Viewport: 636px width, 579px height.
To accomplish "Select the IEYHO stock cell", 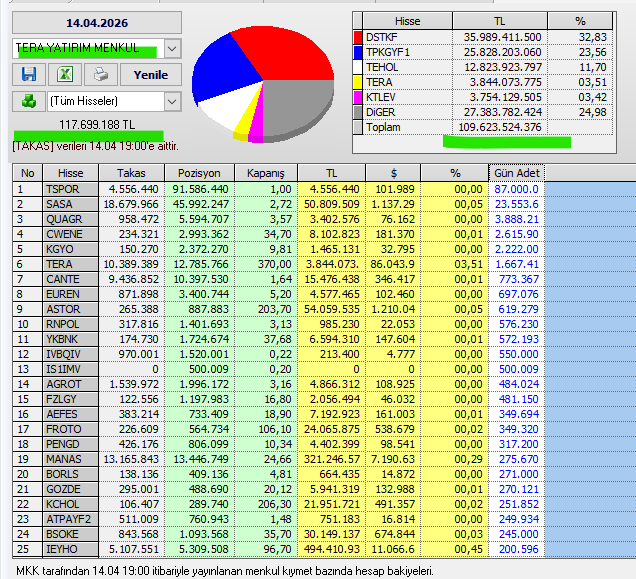I will [71, 550].
